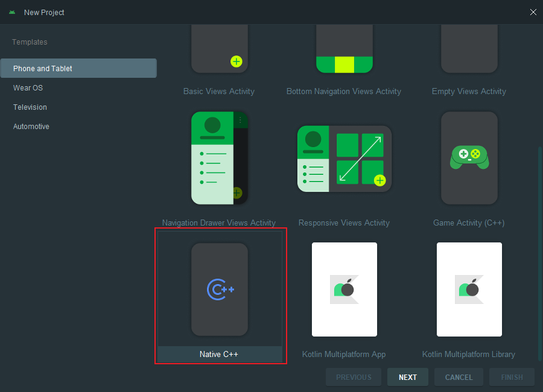Click the FINISH button

point(512,377)
